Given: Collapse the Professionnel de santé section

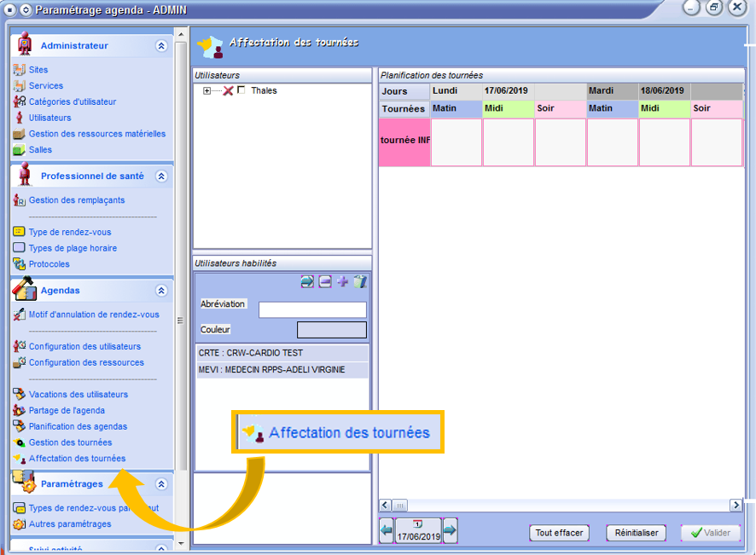Looking at the screenshot, I should 161,176.
